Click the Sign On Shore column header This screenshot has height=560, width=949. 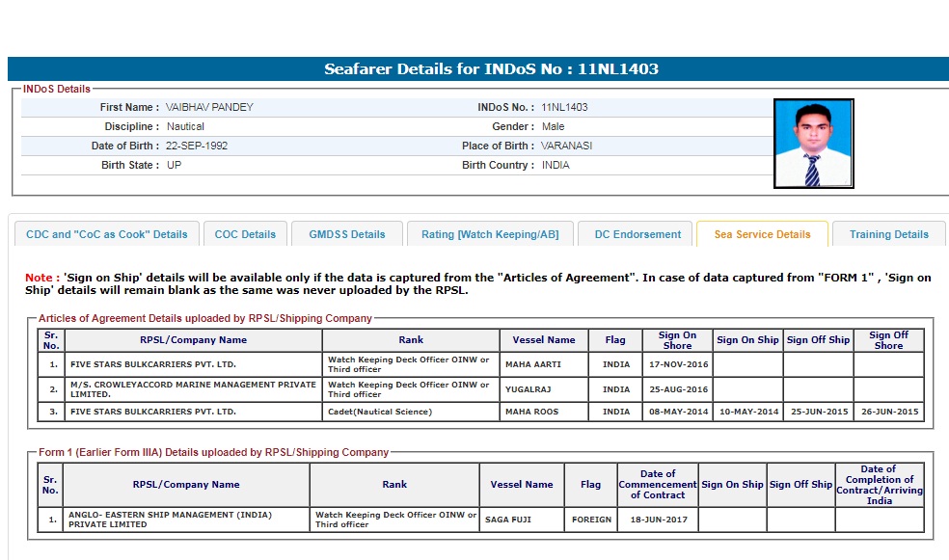tap(677, 340)
